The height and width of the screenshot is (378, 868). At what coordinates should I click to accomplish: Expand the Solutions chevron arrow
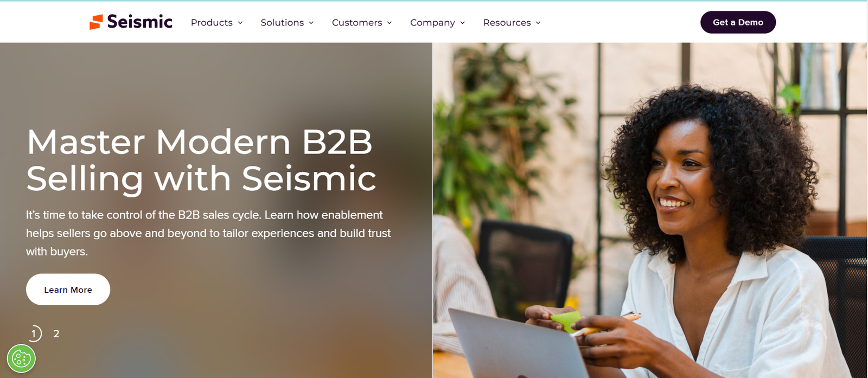[x=311, y=23]
